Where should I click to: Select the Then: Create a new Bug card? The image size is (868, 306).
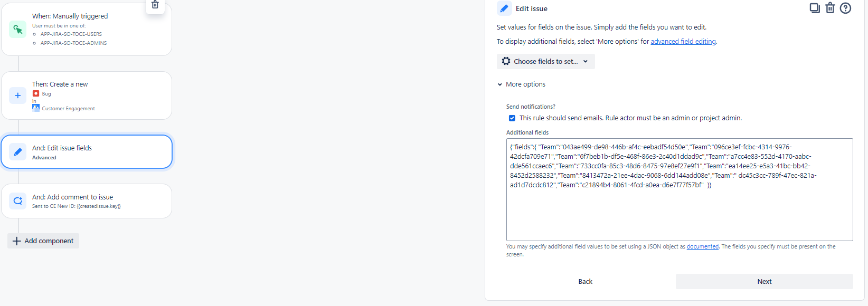point(87,95)
